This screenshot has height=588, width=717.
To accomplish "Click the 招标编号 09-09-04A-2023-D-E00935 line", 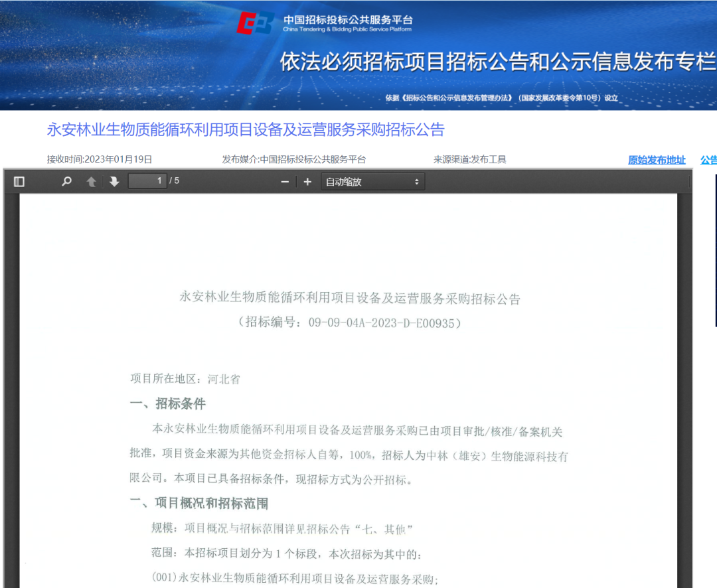I will coord(350,323).
